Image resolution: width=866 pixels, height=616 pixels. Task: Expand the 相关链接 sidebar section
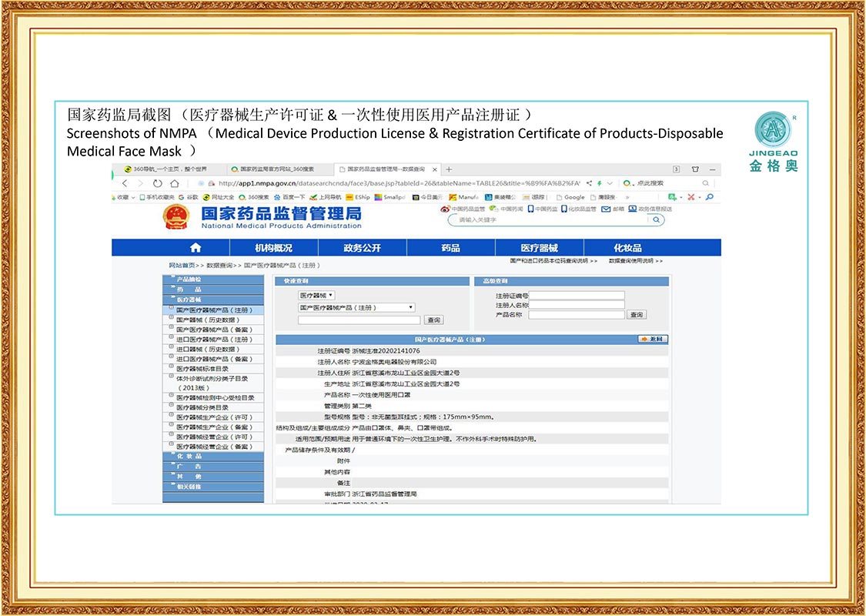pyautogui.click(x=213, y=487)
